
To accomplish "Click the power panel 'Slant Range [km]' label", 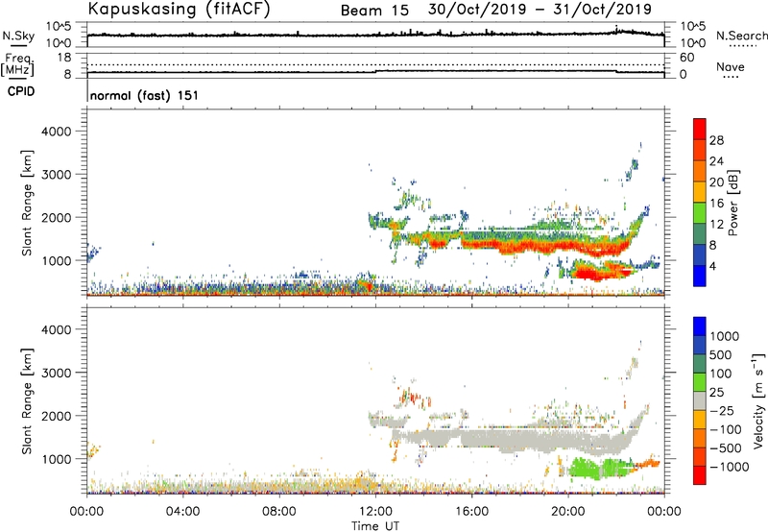I will coord(27,203).
